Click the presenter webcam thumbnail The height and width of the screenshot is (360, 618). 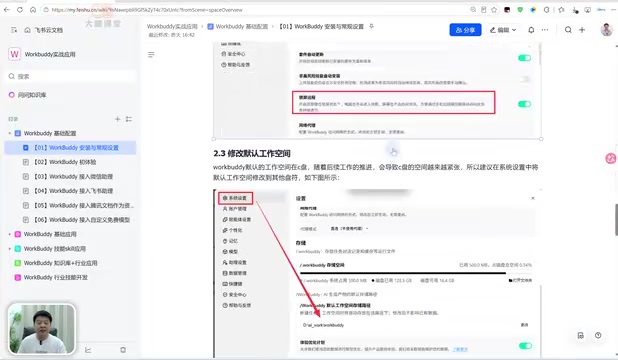[42, 329]
